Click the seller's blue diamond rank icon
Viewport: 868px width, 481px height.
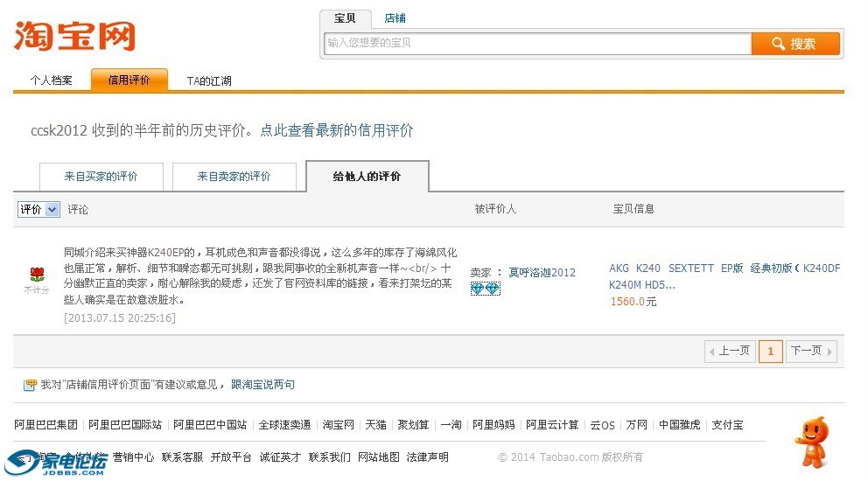[x=485, y=289]
